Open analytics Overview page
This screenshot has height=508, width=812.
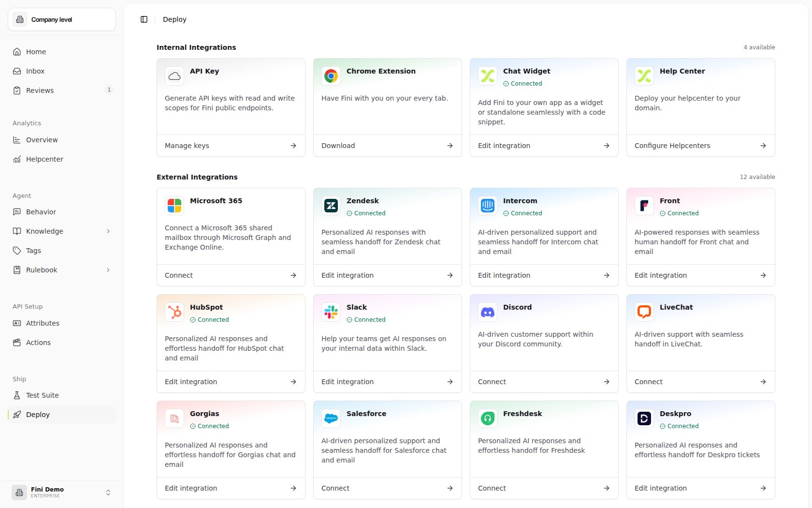click(x=62, y=140)
